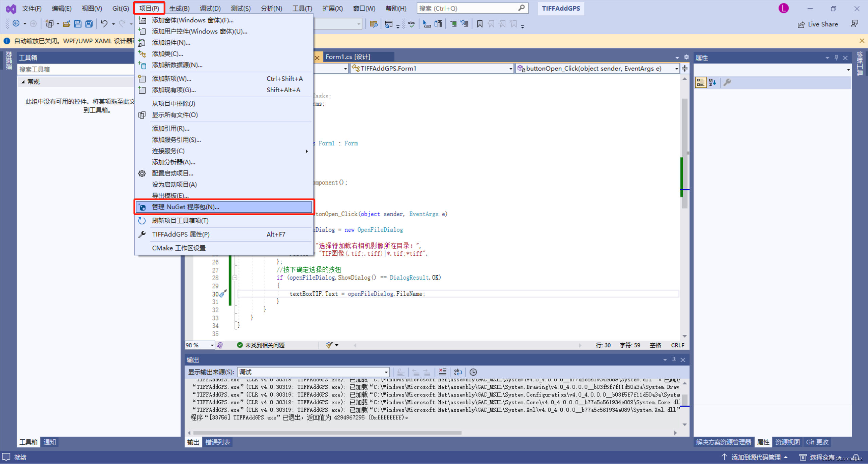Choose 添加引用(R) from project menu
Viewport: 868px width, 464px height.
coord(170,128)
